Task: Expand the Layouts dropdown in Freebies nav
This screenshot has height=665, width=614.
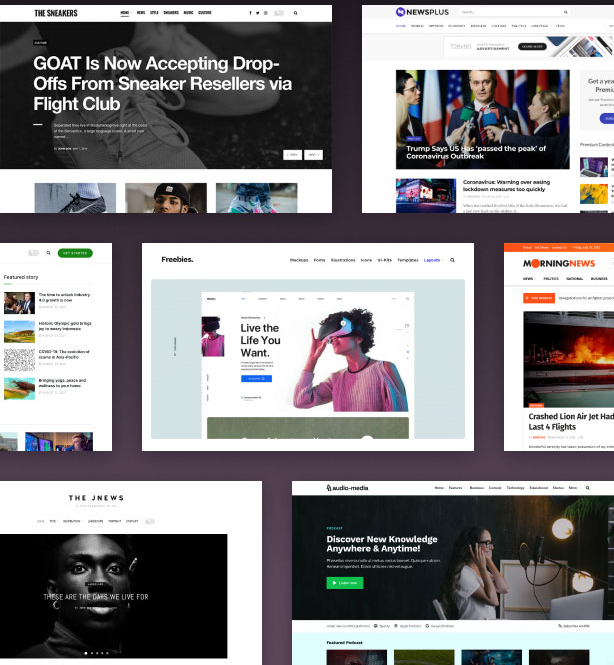Action: click(x=433, y=260)
